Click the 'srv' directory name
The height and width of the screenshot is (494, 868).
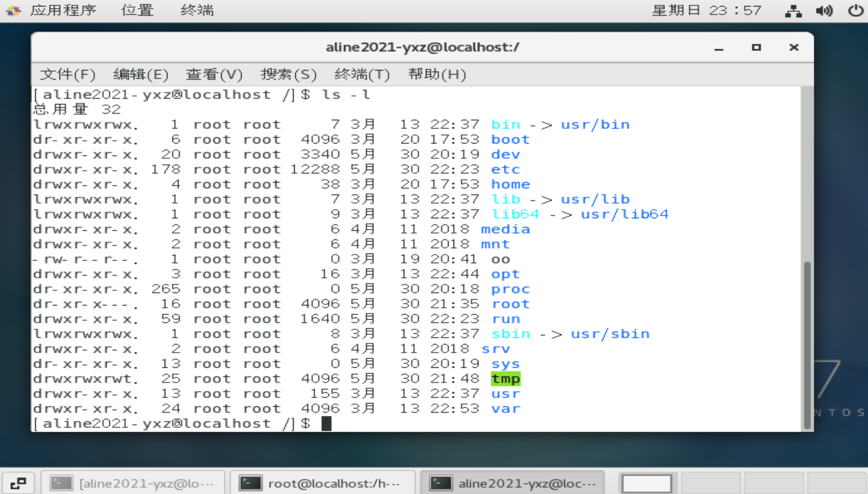[495, 349]
